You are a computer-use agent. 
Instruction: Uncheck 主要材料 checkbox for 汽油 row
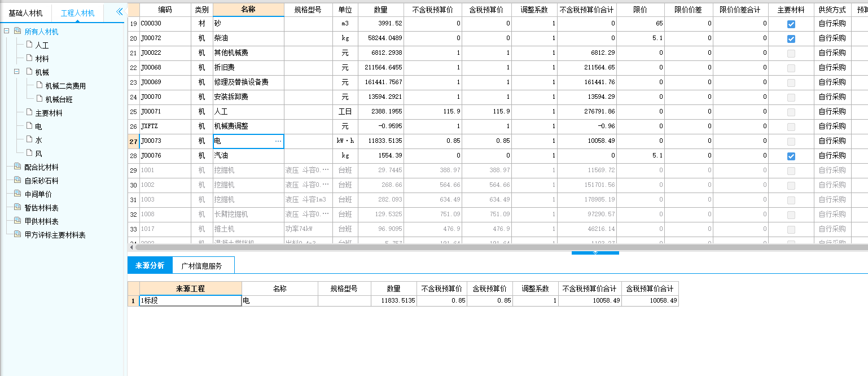[791, 156]
